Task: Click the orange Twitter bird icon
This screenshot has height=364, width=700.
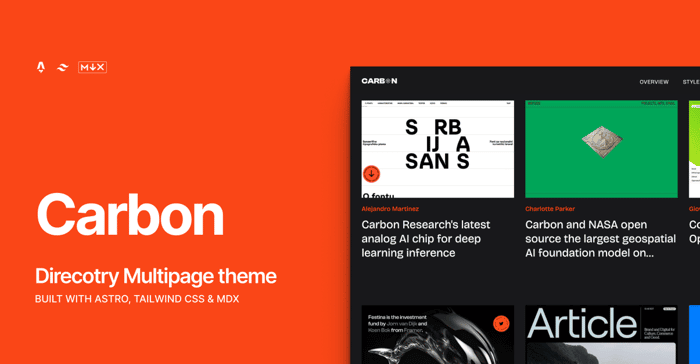Action: [501, 323]
